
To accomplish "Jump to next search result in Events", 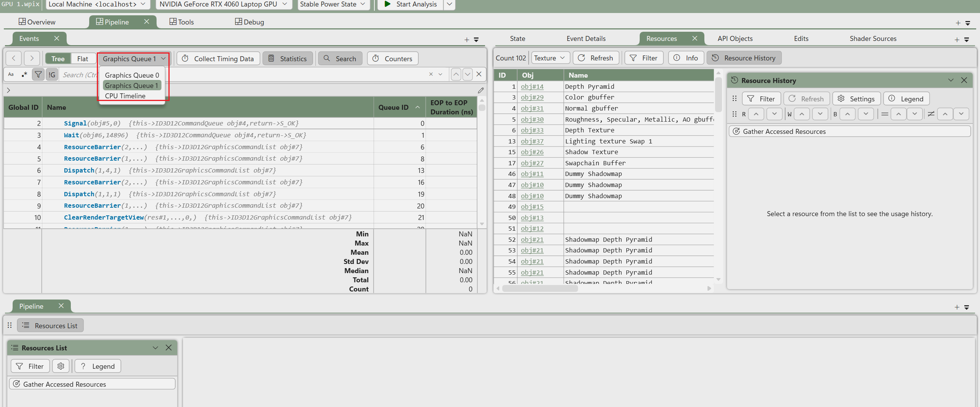I will pyautogui.click(x=467, y=74).
